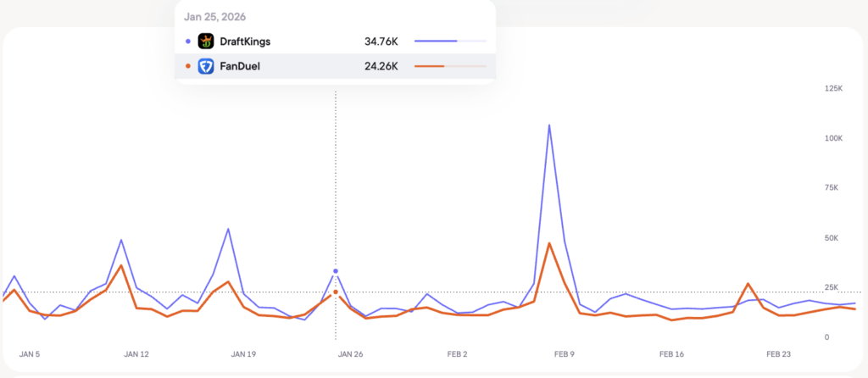
Task: Click the FanDuel app icon in tooltip
Action: pyautogui.click(x=205, y=66)
